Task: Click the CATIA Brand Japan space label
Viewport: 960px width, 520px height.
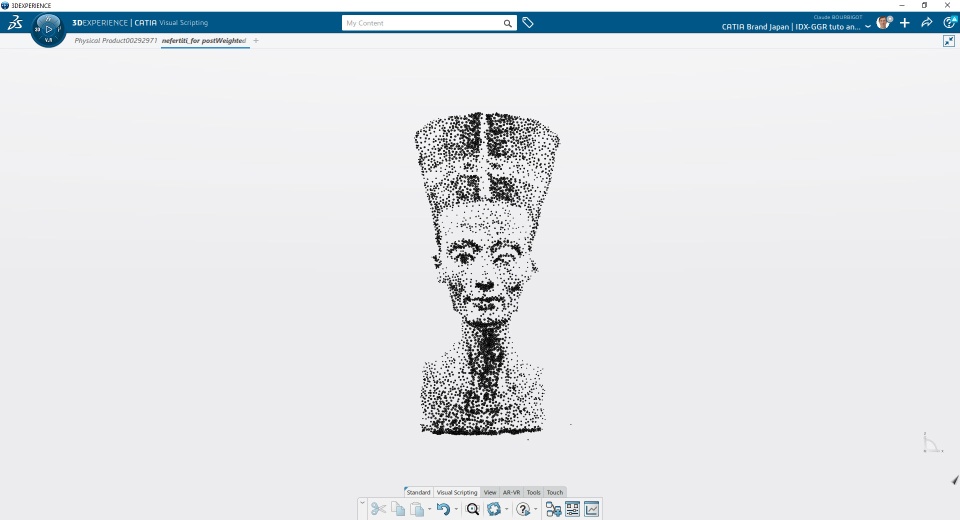Action: click(x=791, y=27)
